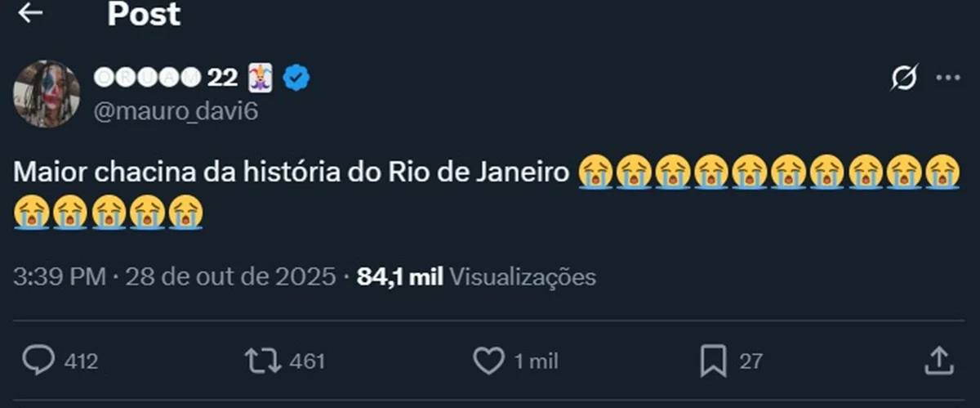Open the share post icon
Viewport: 980px width, 408px height.
coord(939,361)
